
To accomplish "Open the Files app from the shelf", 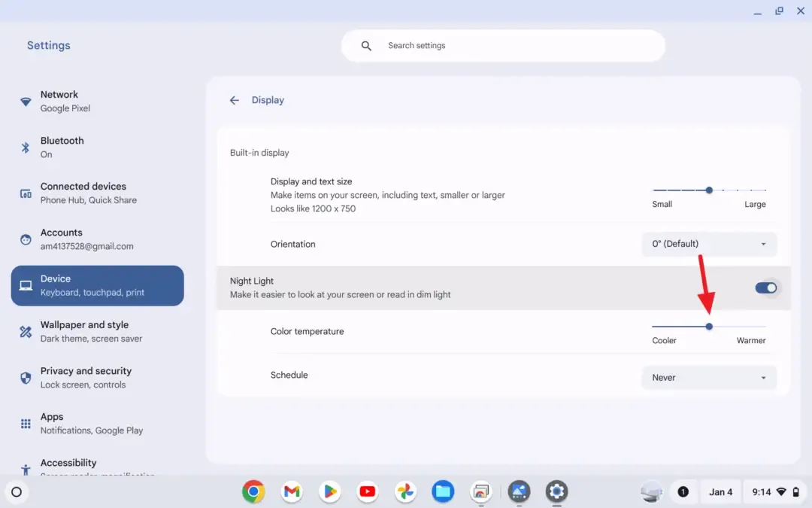I will tap(444, 491).
